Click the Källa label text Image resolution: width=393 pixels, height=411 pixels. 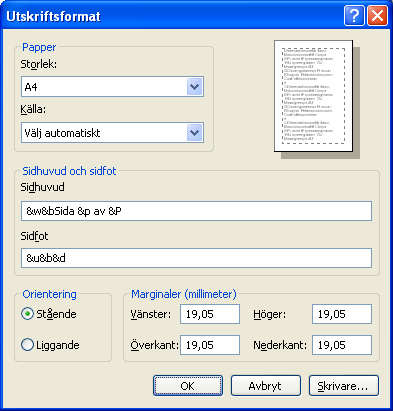[33, 109]
